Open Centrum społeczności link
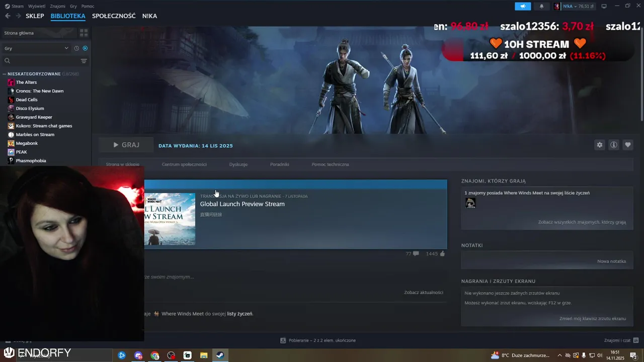 (184, 164)
